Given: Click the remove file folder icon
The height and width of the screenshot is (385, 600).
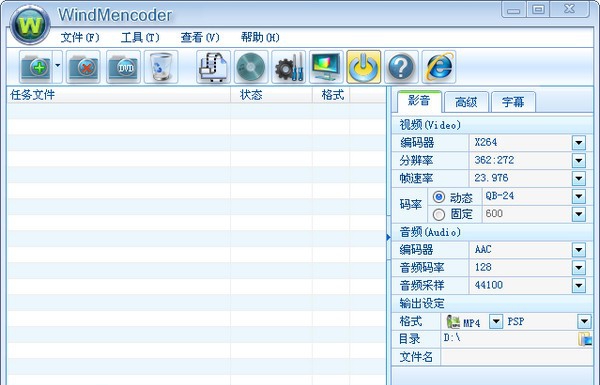Looking at the screenshot, I should click(x=83, y=67).
